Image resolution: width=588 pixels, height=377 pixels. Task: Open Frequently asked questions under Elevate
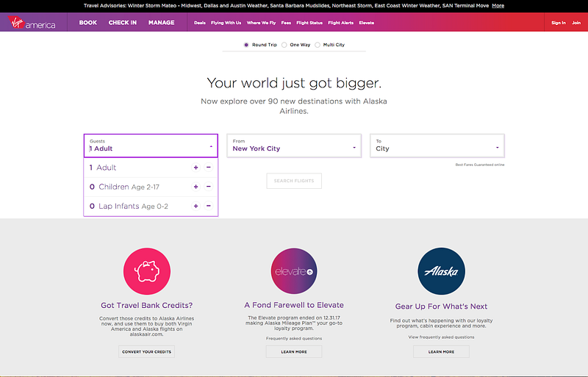(x=294, y=338)
